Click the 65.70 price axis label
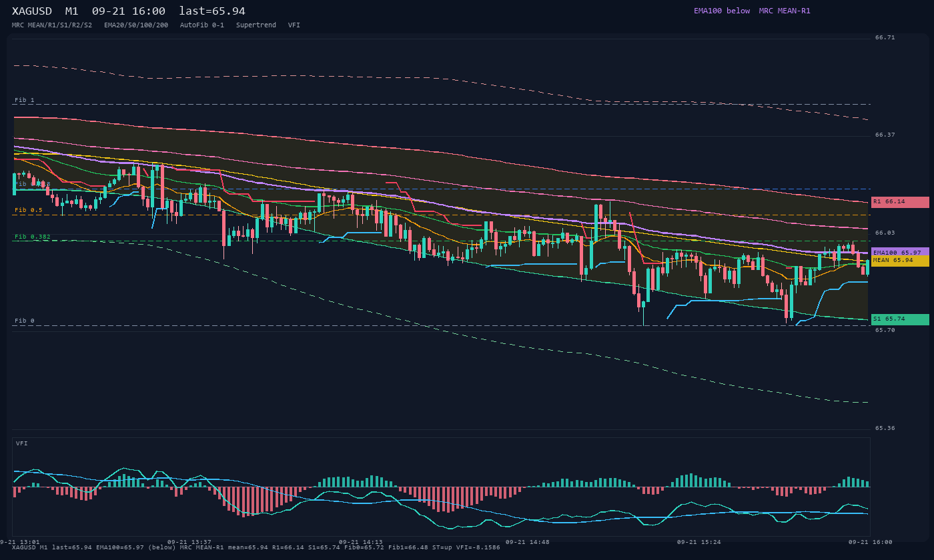The image size is (934, 560). 885,331
